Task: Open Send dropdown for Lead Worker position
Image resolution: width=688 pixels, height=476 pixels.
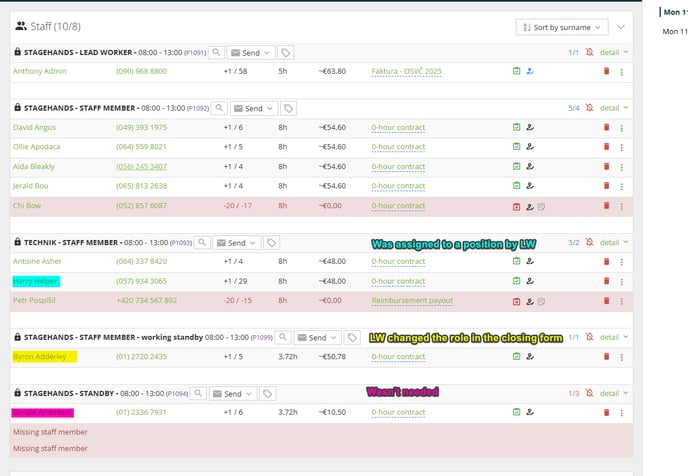Action: click(x=251, y=53)
